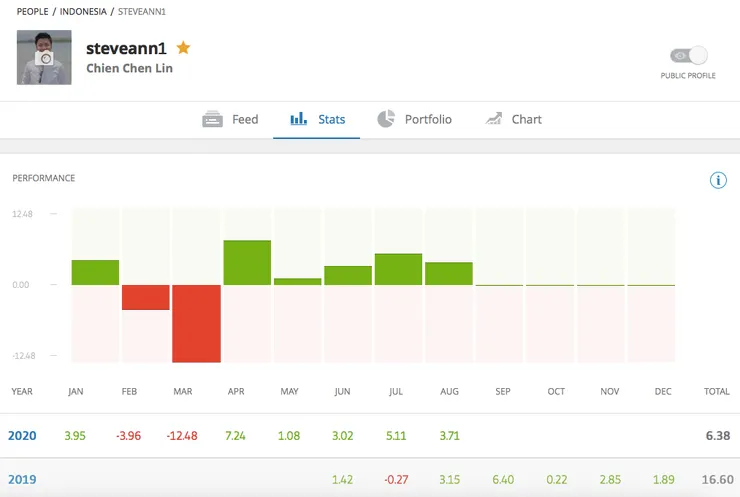Click the Portfolio pie chart icon
Screen dimensions: 740x497
click(386, 119)
